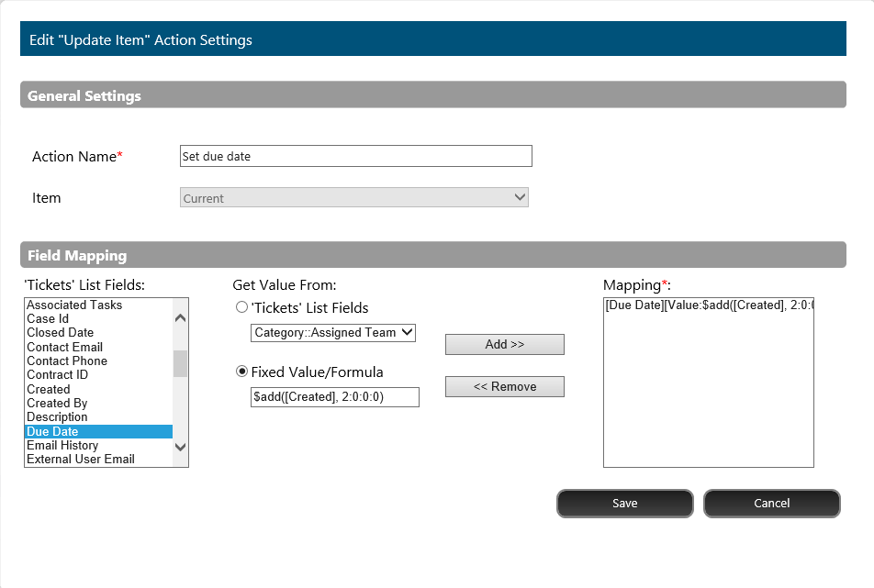
Task: Select the Due Date mapping entry
Action: [708, 305]
